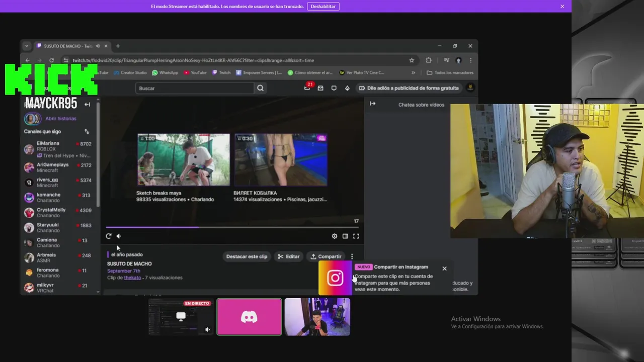Select the SUSUTO DE MACHO browser tab
The image size is (644, 362).
[68, 46]
